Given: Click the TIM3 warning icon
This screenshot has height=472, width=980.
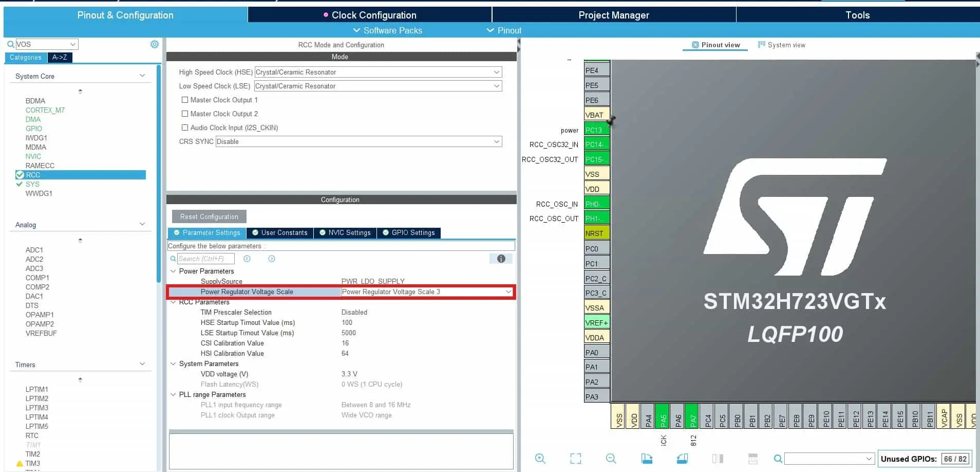Looking at the screenshot, I should point(20,463).
